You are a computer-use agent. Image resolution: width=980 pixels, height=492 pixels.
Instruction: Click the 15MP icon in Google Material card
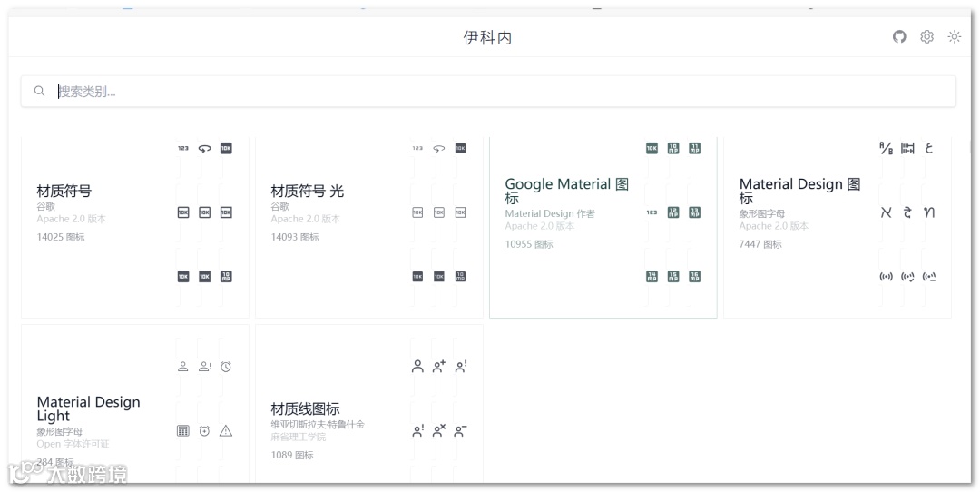tap(673, 276)
